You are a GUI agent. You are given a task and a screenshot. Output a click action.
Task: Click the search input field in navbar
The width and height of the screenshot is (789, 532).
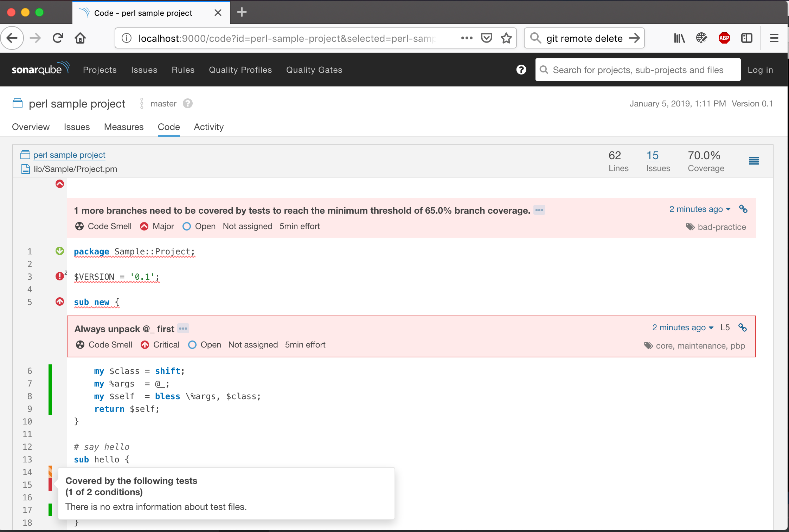(638, 70)
